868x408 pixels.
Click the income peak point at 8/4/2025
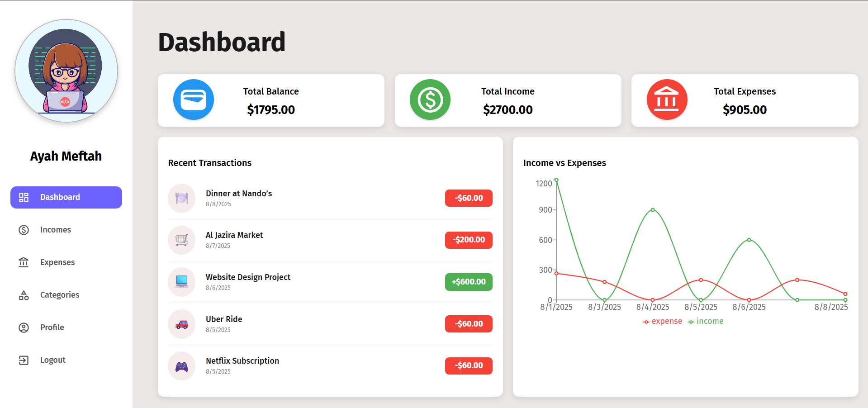tap(653, 210)
